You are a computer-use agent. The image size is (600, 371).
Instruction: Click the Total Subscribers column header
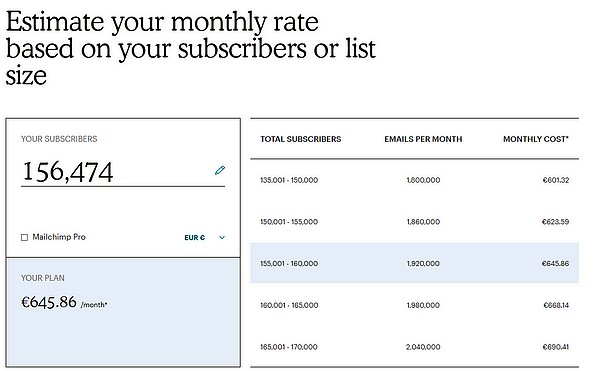(301, 139)
